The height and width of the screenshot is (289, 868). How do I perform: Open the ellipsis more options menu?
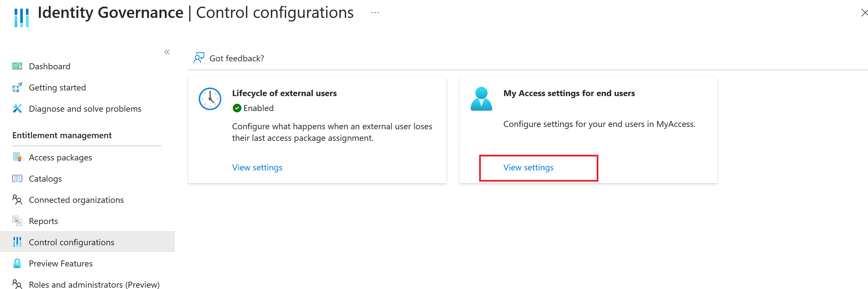point(375,13)
